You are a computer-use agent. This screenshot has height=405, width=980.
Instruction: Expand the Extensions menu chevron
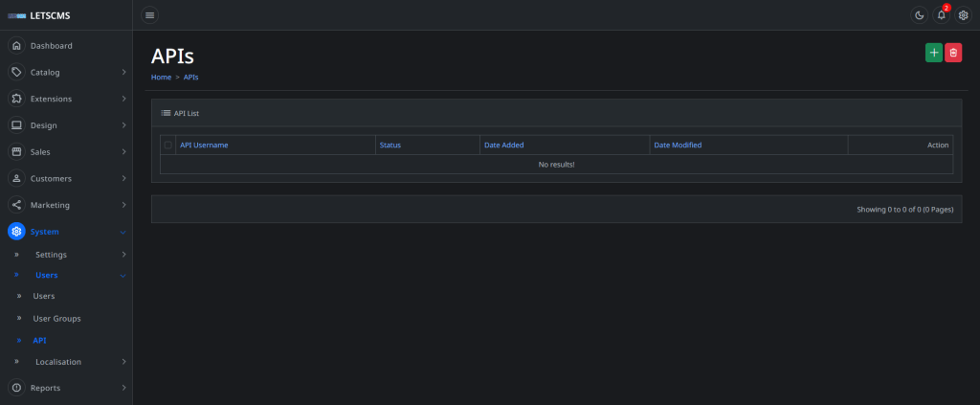123,99
